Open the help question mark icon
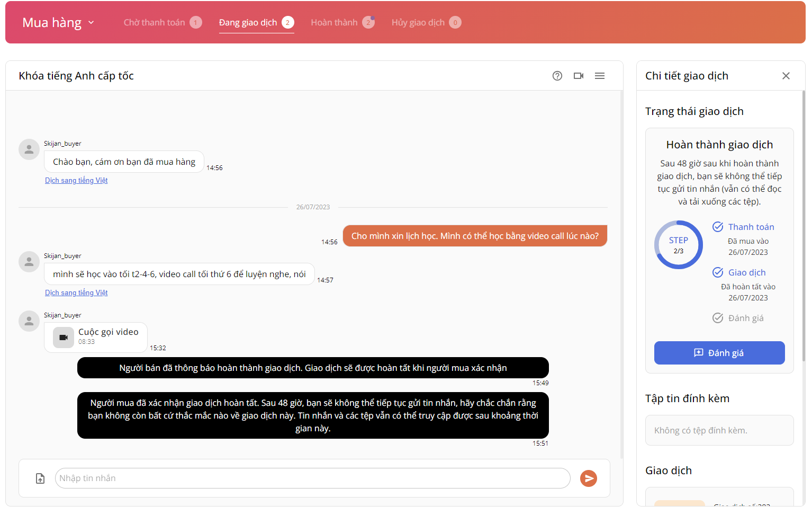Screen dimensions: 812x515 (x=557, y=76)
